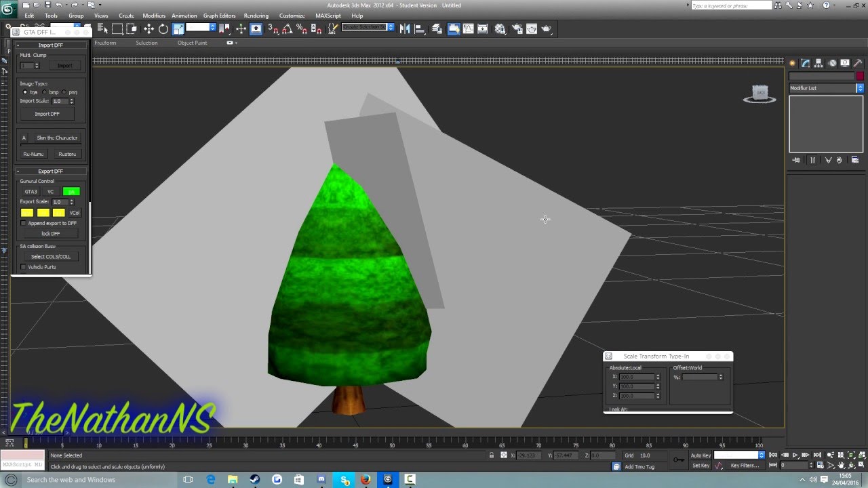Open the key mode dropdown beside Auto Key

point(739,455)
